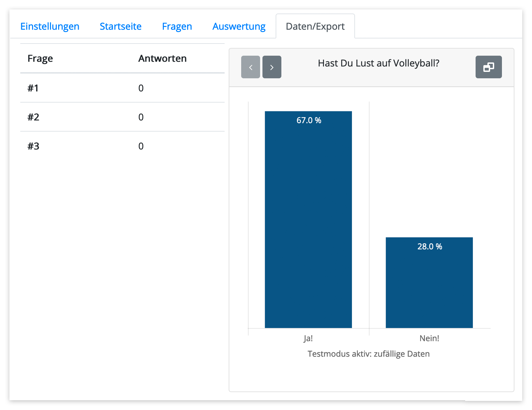The height and width of the screenshot is (410, 532).
Task: Select question #2 in the table
Action: pos(33,117)
